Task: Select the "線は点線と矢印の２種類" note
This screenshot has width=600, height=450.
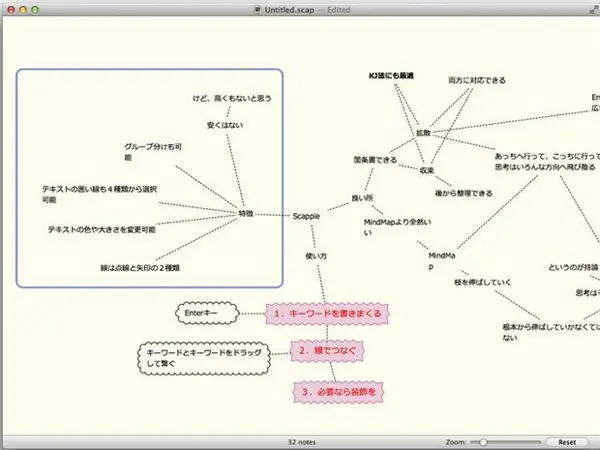Action: 140,268
